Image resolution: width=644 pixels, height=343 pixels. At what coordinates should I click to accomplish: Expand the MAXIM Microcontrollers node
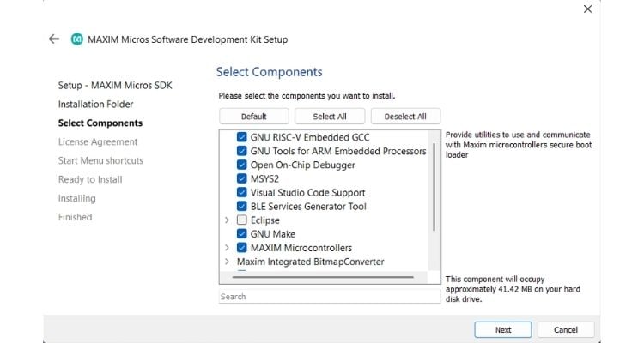pyautogui.click(x=227, y=248)
